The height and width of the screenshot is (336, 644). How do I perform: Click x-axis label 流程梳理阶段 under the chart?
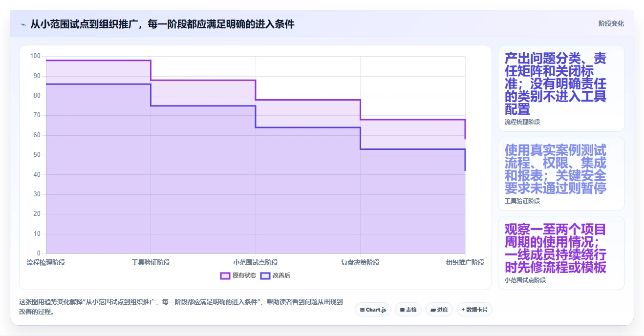[46, 262]
